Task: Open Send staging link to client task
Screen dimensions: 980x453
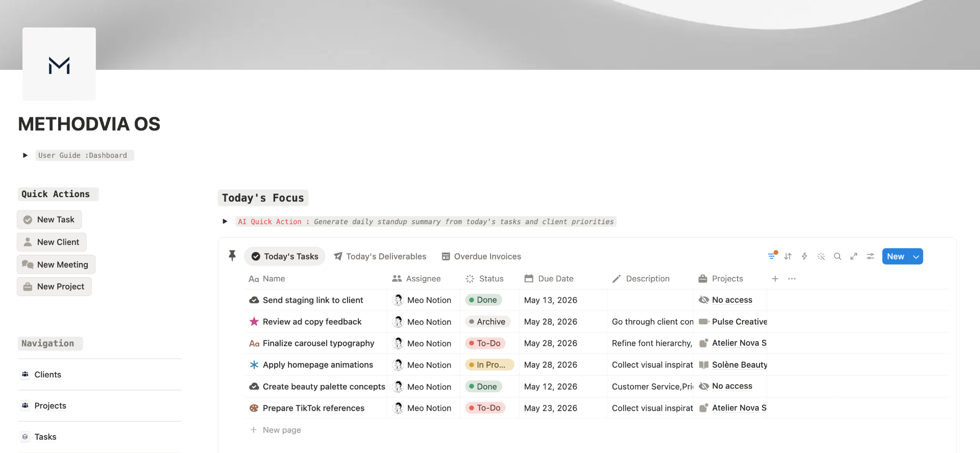Action: click(313, 300)
